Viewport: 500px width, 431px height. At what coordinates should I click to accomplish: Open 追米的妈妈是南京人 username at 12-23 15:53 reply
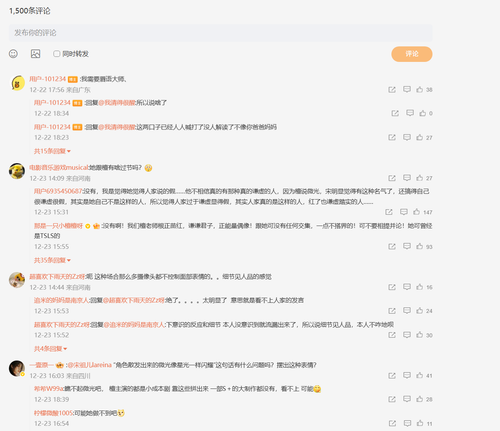pyautogui.click(x=61, y=300)
